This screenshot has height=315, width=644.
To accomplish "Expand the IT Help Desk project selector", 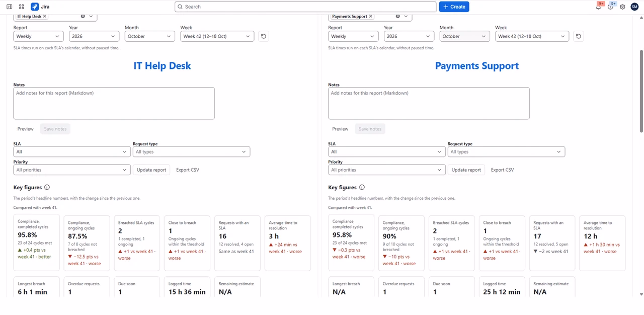I will point(91,16).
